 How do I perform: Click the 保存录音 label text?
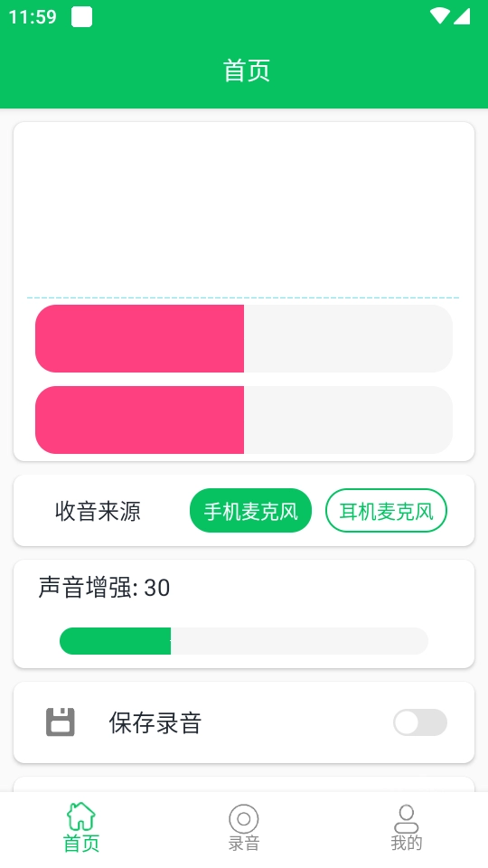pos(155,722)
